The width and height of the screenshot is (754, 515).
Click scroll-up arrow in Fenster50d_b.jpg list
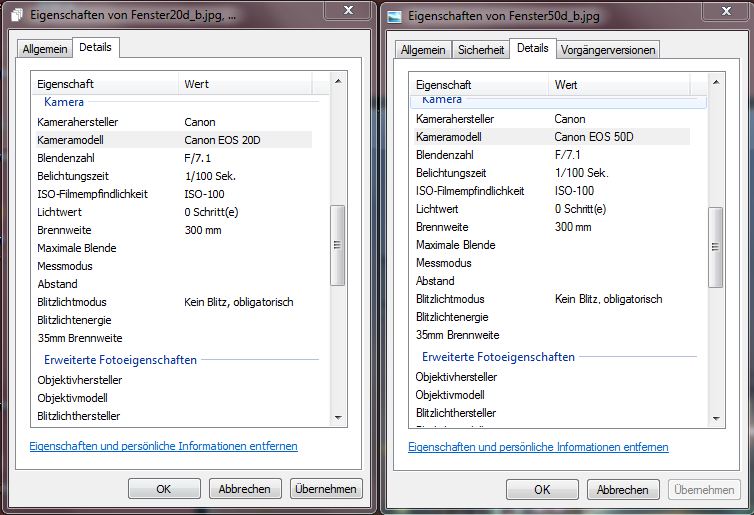tap(716, 83)
